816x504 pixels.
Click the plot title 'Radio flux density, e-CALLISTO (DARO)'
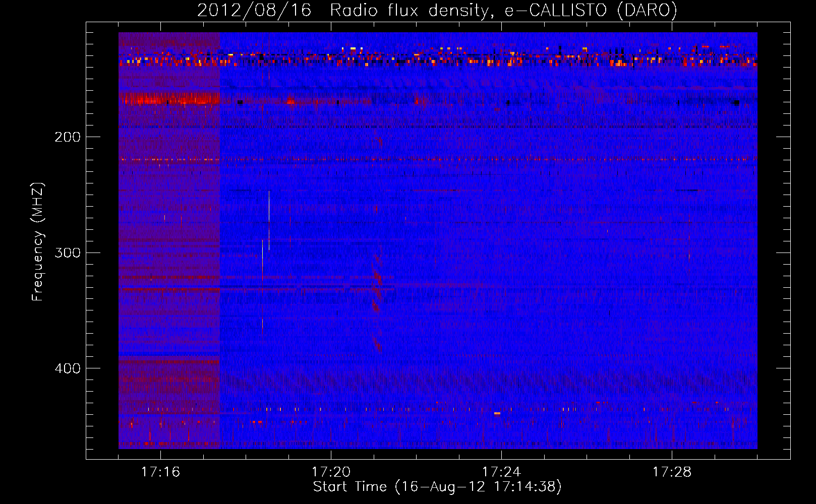[x=504, y=10]
